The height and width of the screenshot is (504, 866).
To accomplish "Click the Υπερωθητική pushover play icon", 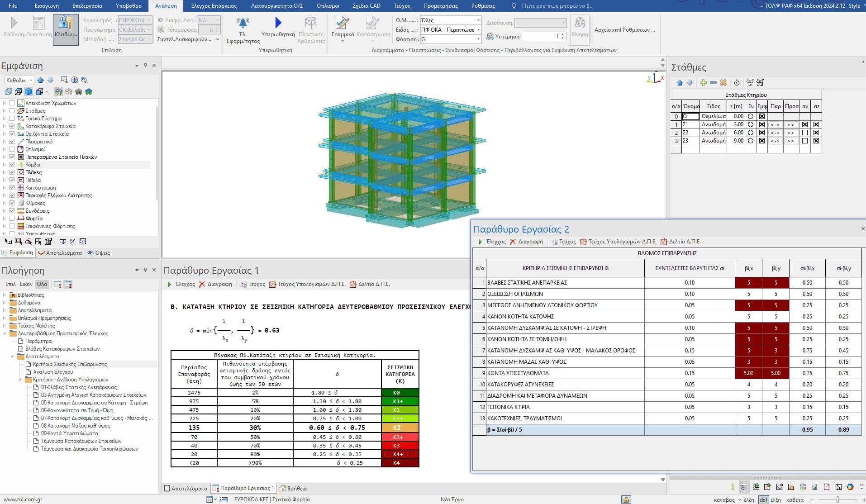I will [278, 23].
